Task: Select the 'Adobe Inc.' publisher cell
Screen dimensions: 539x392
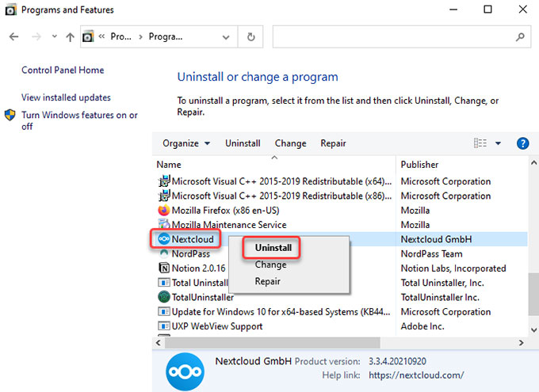Action: click(422, 326)
